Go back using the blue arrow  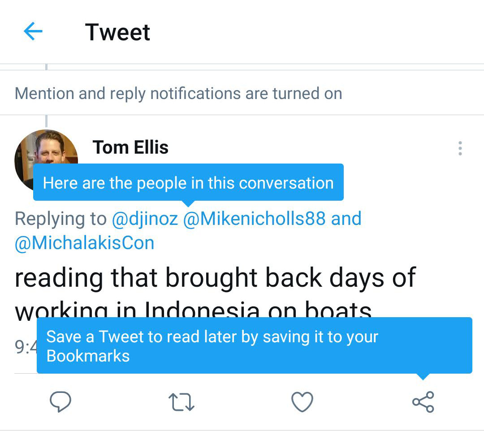(x=33, y=31)
